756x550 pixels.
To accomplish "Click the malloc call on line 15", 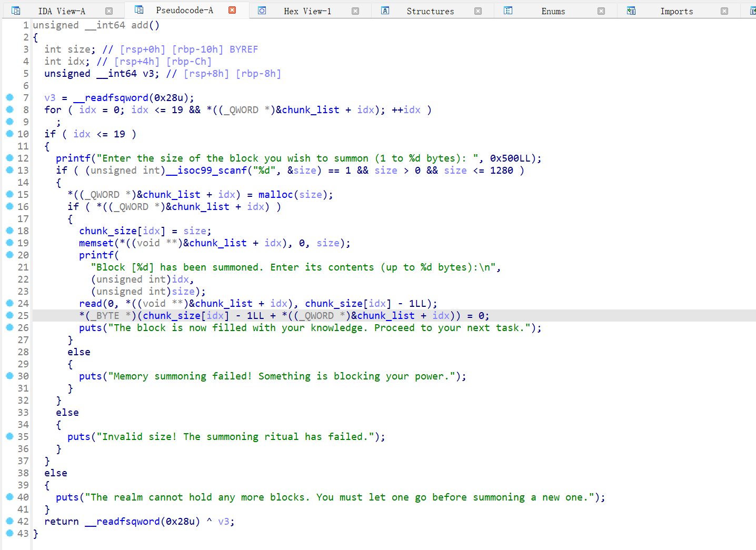I will point(275,195).
